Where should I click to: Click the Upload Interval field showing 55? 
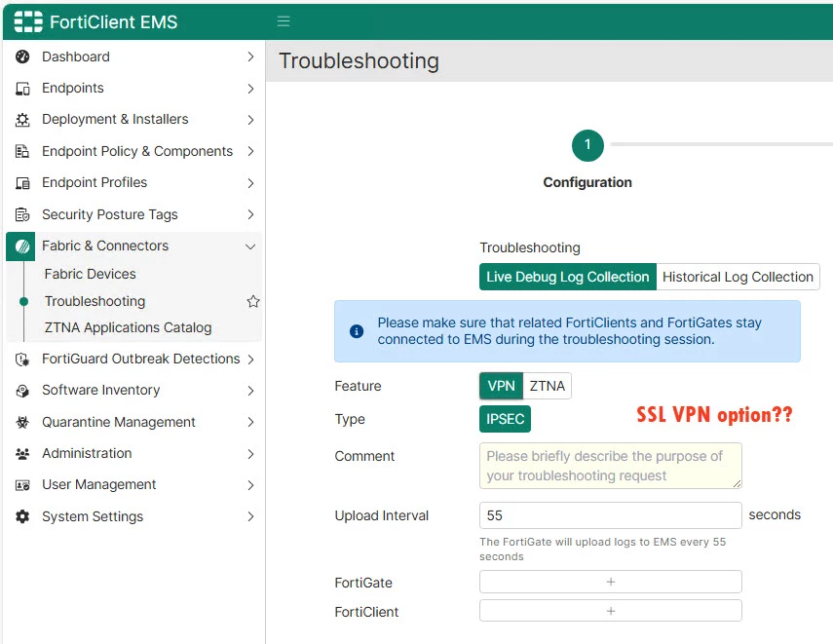point(611,515)
